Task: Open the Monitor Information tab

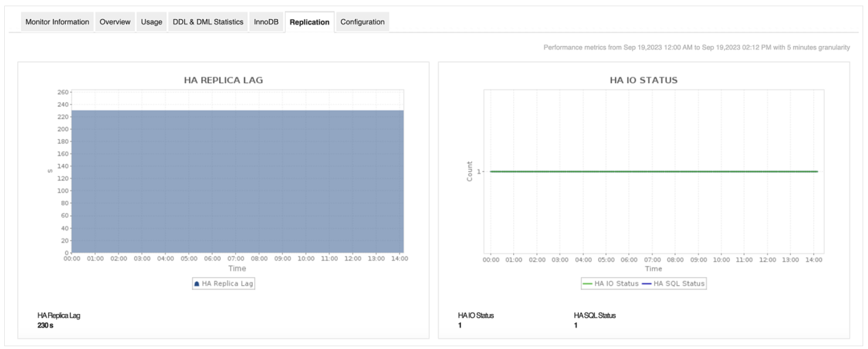Action: coord(57,22)
